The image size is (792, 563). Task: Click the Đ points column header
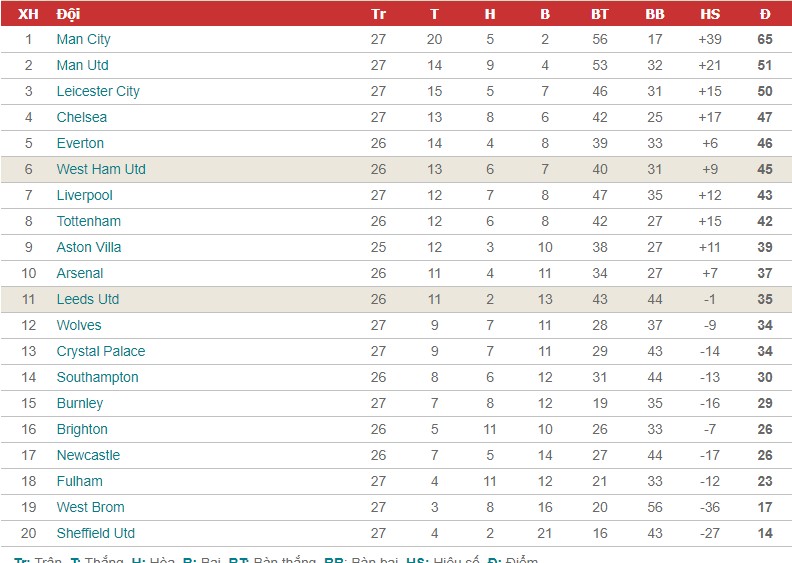click(x=765, y=14)
